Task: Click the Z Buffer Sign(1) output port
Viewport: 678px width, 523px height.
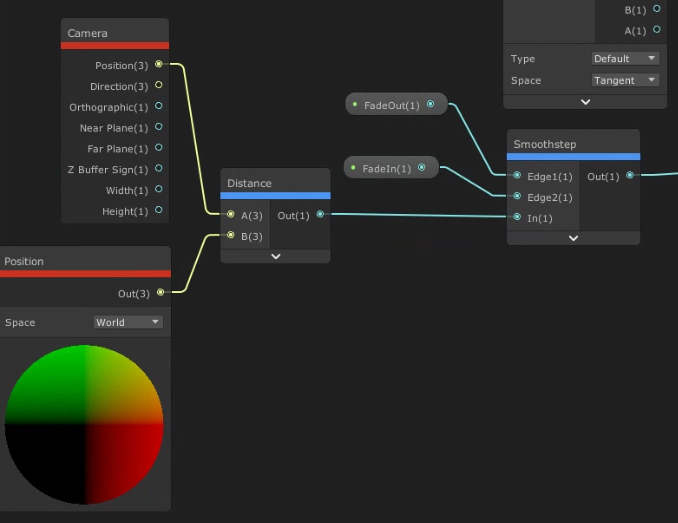Action: [x=159, y=168]
